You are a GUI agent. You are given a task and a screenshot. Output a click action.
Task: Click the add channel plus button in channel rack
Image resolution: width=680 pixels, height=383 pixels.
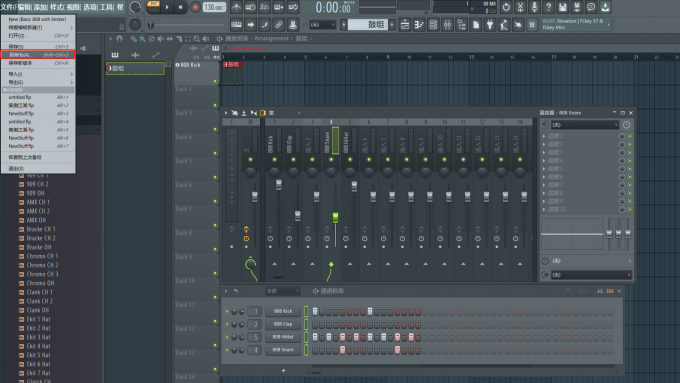tap(283, 370)
